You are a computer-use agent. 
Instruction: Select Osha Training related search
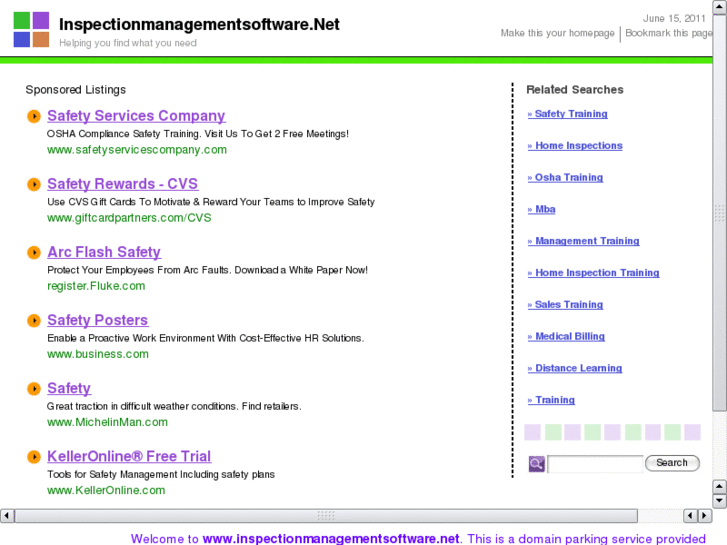tap(565, 178)
